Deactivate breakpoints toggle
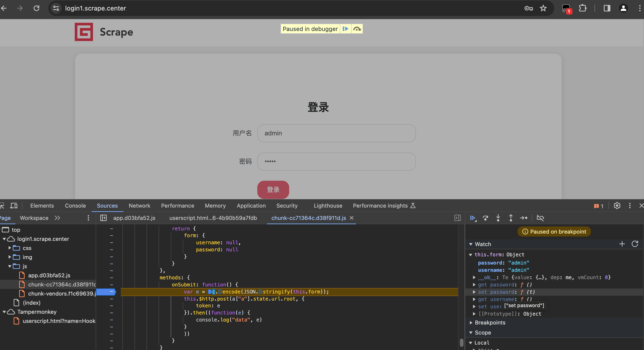 pos(540,218)
